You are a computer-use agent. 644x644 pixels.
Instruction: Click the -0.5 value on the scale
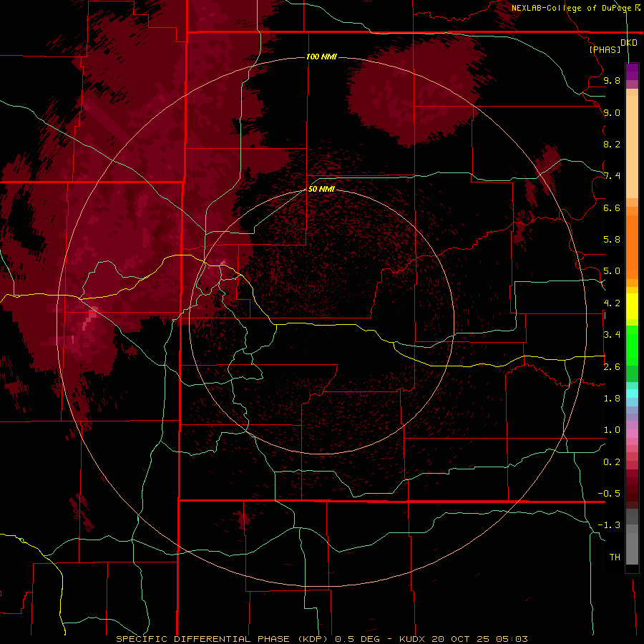tap(609, 493)
